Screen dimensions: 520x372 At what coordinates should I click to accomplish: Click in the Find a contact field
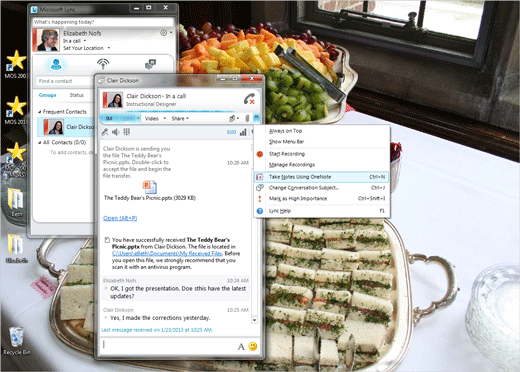(x=65, y=81)
